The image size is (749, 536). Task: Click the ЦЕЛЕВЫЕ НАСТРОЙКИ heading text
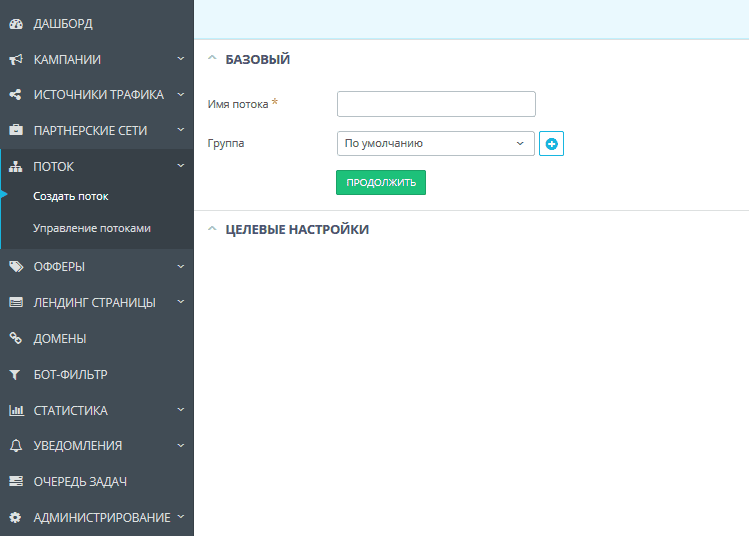[297, 229]
